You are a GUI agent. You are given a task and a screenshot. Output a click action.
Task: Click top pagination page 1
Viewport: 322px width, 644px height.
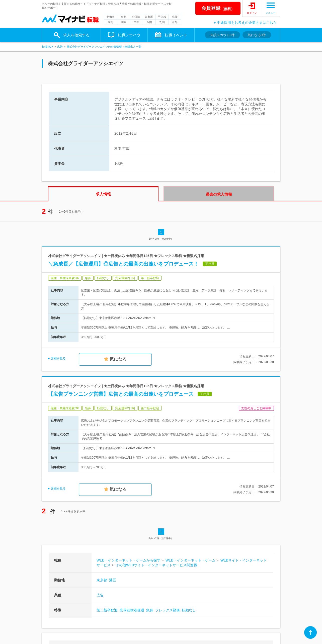coord(161,232)
